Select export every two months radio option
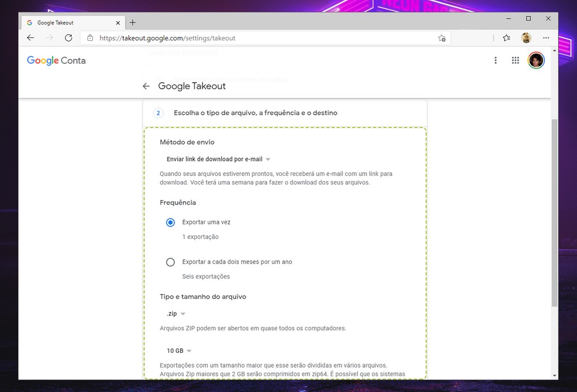Screen dimensions: 577x392 pyautogui.click(x=170, y=262)
